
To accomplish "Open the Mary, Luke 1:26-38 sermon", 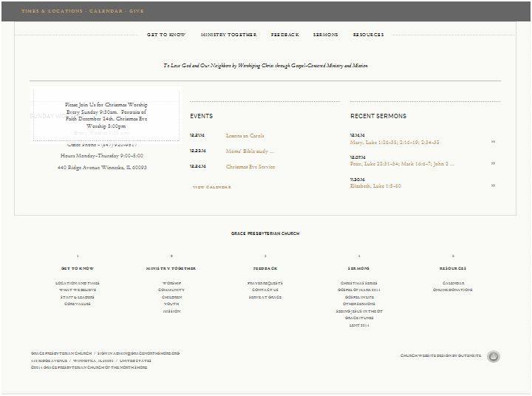I will (395, 142).
